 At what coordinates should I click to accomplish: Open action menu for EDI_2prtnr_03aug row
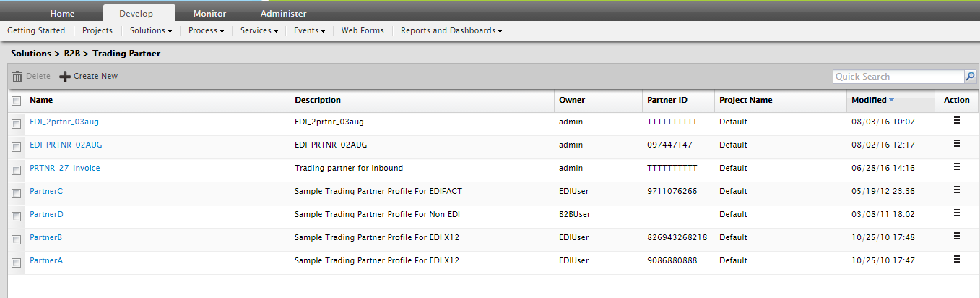tap(957, 121)
